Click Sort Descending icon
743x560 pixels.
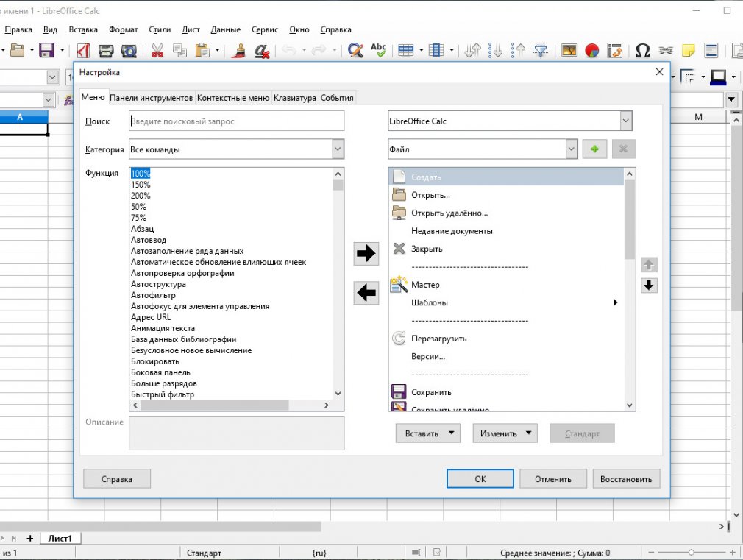518,50
